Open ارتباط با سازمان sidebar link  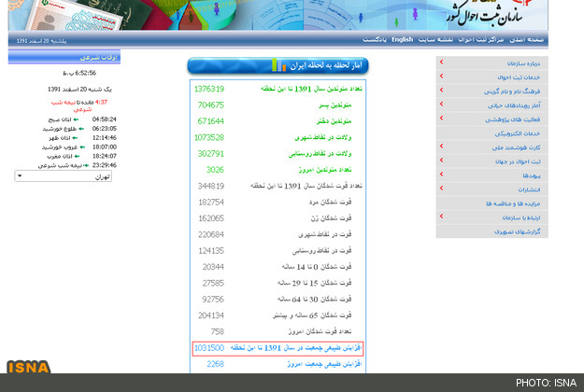[x=521, y=218]
